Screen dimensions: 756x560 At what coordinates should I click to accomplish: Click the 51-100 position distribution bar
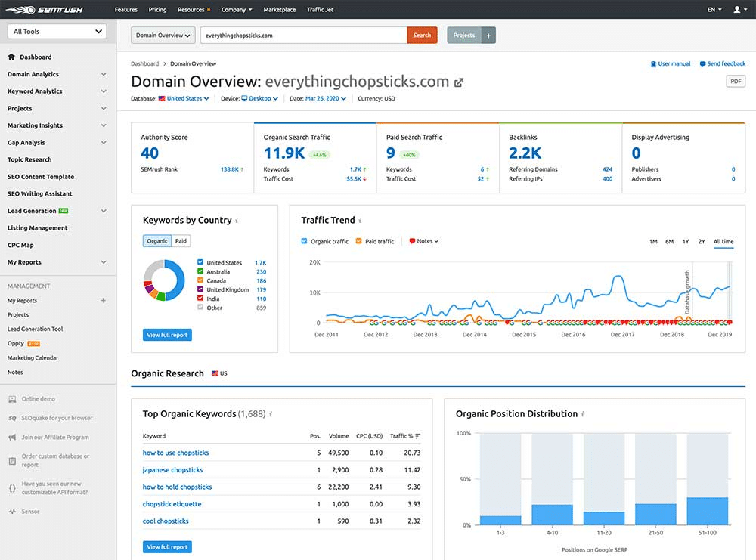pos(708,512)
